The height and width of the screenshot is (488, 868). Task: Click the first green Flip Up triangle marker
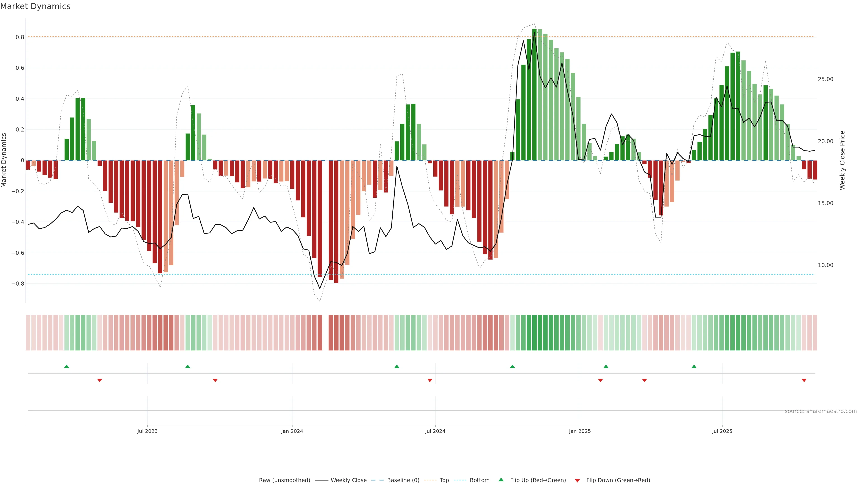(67, 366)
